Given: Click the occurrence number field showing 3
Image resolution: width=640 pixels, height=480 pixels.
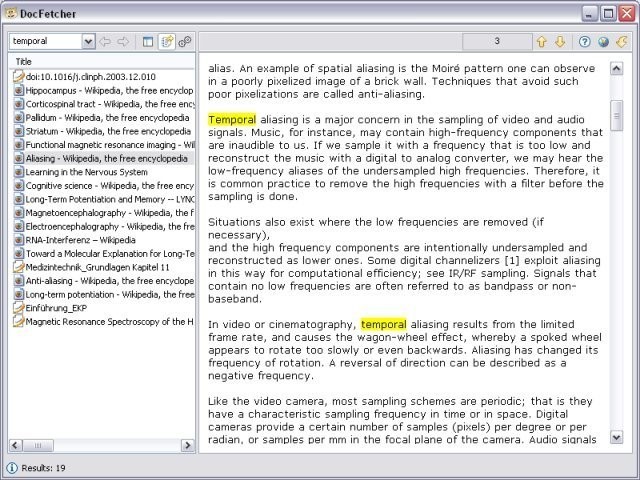Looking at the screenshot, I should [497, 42].
